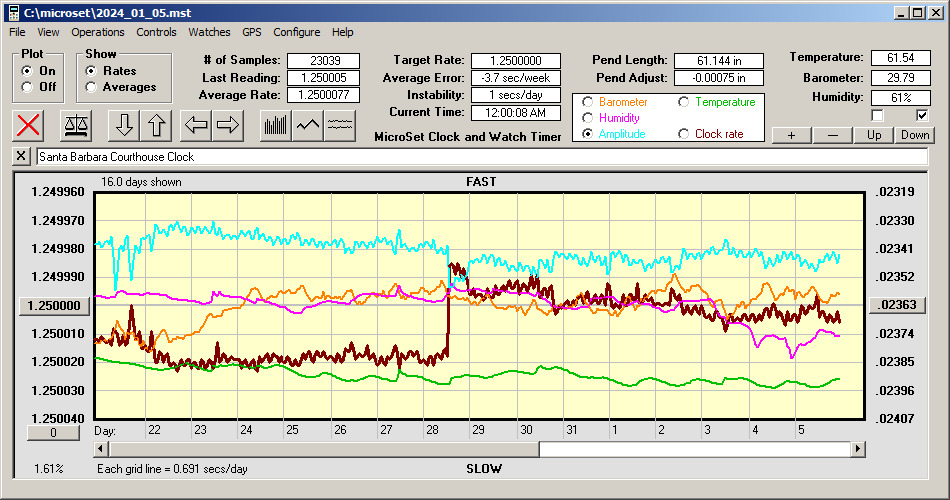Click the # of Samples field

(324, 61)
